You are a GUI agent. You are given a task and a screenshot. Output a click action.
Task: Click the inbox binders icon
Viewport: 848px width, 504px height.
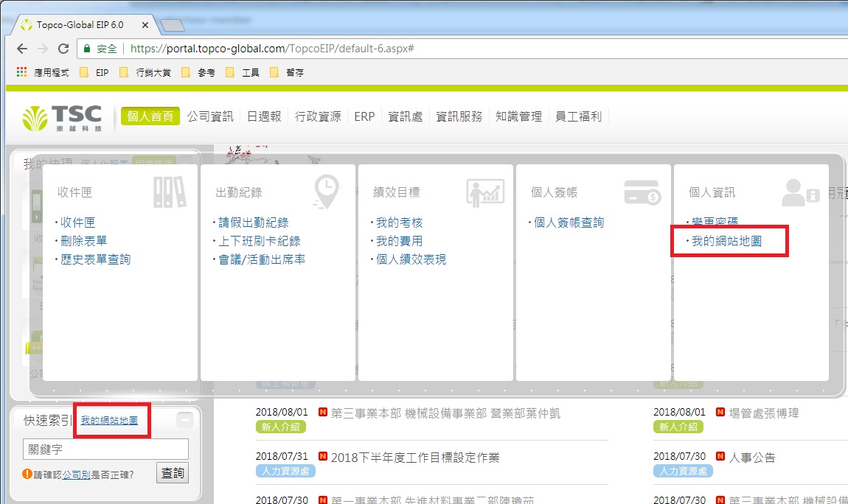170,192
